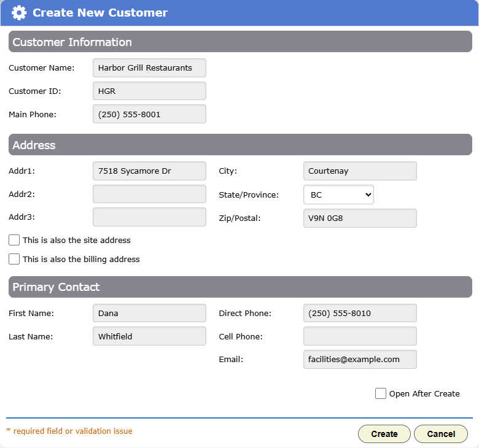Screen dimensions: 479x448
Task: Select the Zip/Postal field
Action: click(x=360, y=218)
